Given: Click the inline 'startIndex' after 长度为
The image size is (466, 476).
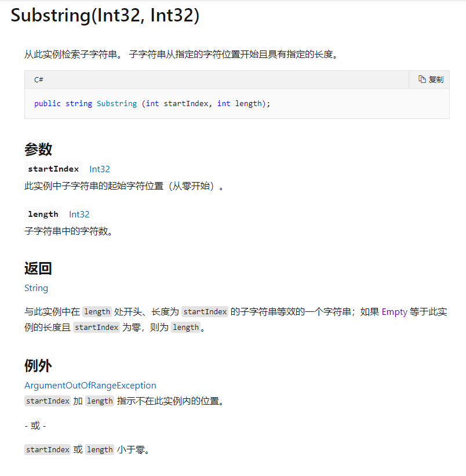Looking at the screenshot, I should coord(205,312).
